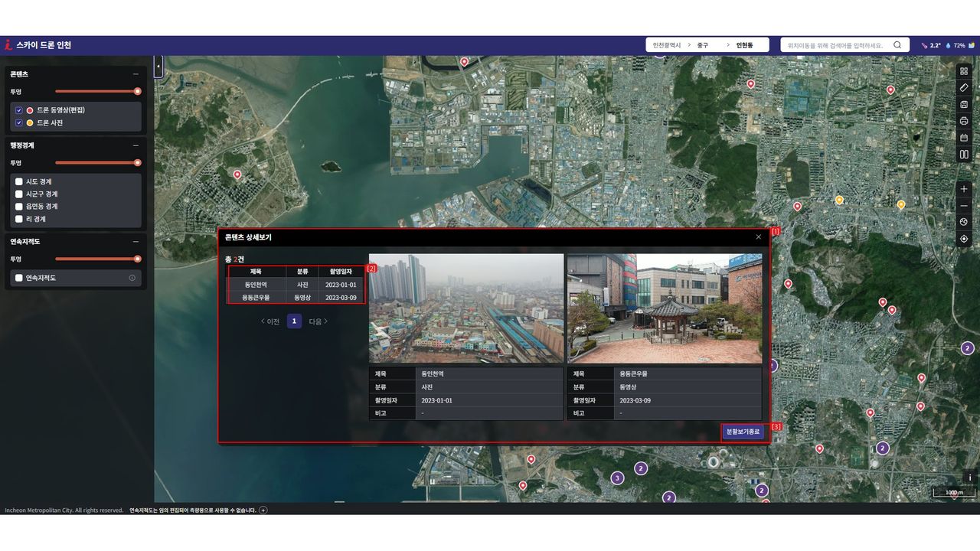Zoom out the map with minus icon
Viewport: 980px width, 551px height.
tap(964, 206)
